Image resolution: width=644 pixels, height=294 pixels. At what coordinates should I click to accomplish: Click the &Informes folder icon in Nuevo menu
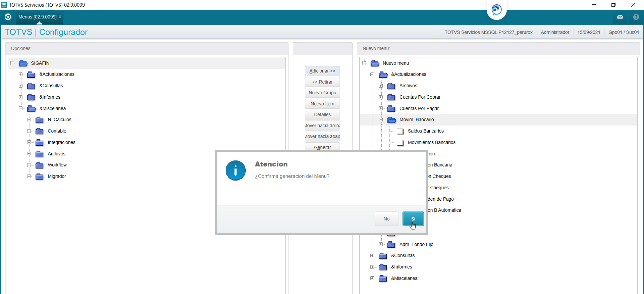[383, 267]
